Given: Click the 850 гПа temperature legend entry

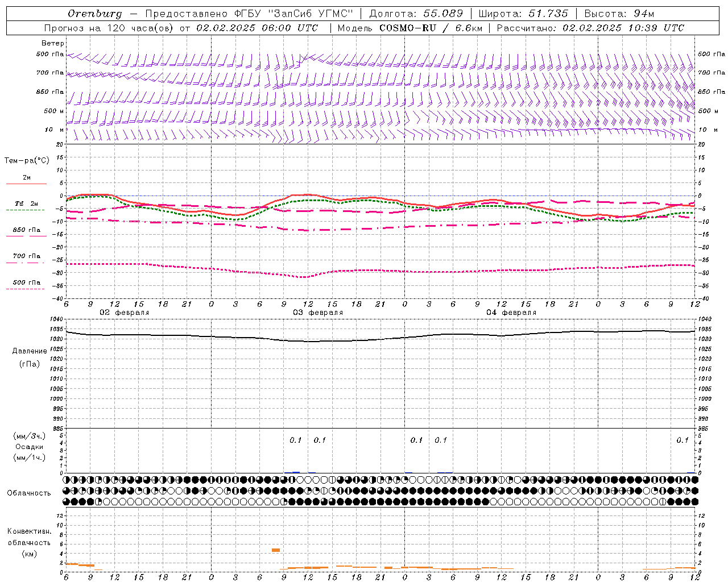Looking at the screenshot, I should pyautogui.click(x=26, y=230).
